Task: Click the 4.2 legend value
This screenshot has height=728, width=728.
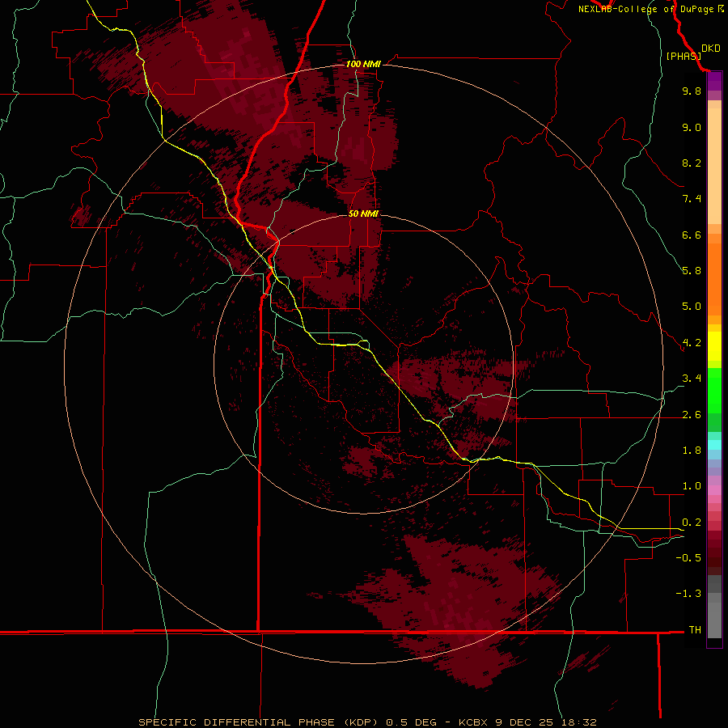Action: point(692,343)
